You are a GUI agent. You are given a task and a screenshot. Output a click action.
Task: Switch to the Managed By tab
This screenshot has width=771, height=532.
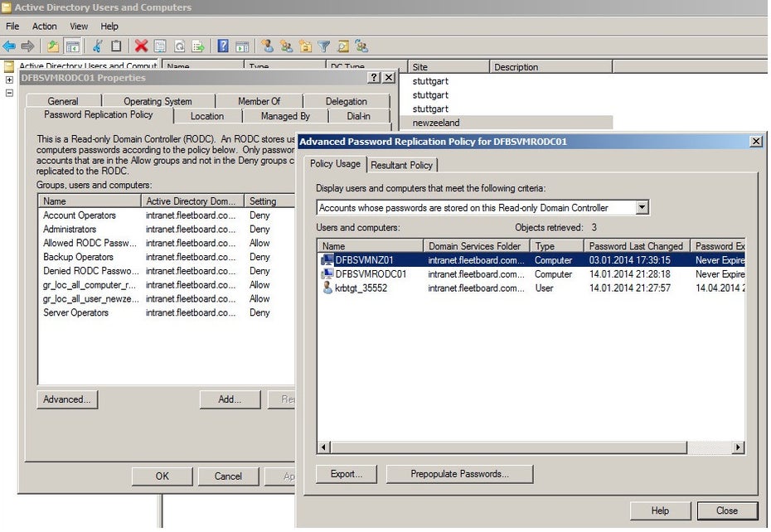pyautogui.click(x=285, y=116)
